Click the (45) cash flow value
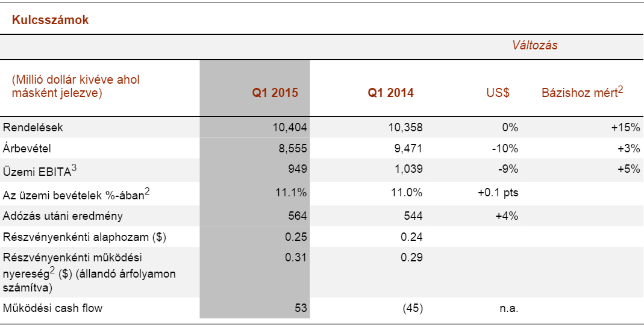This screenshot has height=327, width=644. (x=412, y=308)
